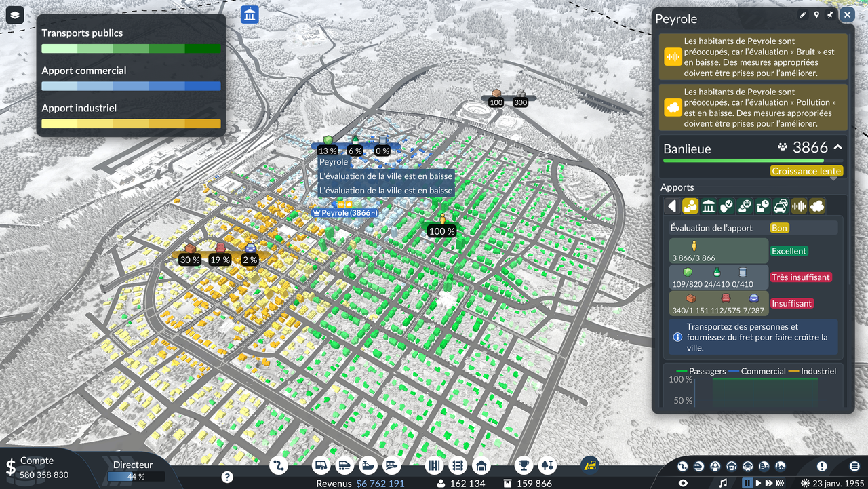868x489 pixels.
Task: Toggle the eye visibility options
Action: point(683,483)
